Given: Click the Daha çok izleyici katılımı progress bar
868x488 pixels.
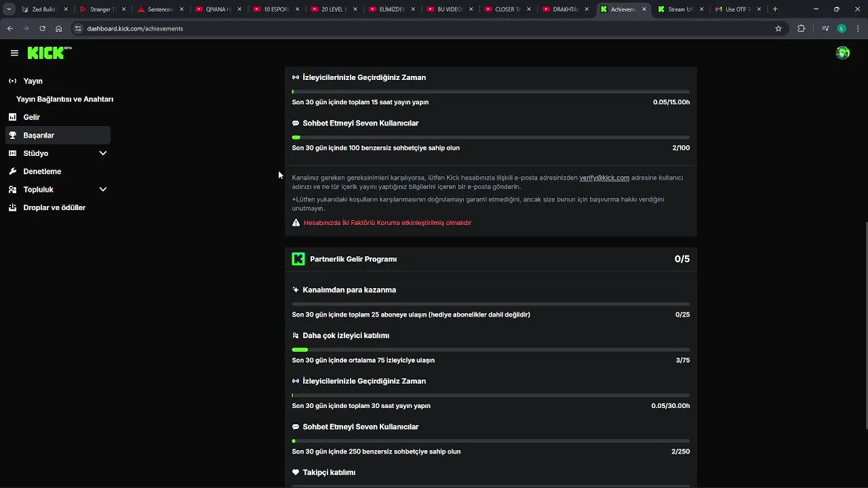Looking at the screenshot, I should click(490, 350).
